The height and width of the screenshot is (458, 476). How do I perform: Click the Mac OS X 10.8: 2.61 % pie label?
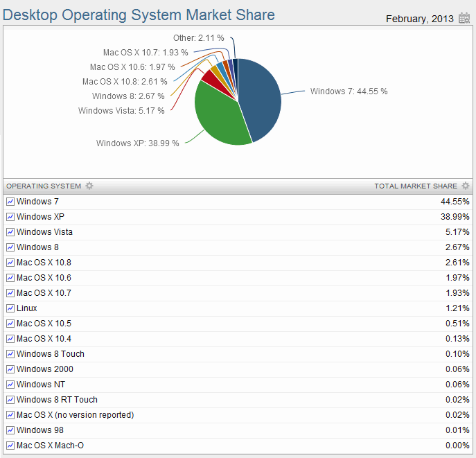click(x=125, y=82)
